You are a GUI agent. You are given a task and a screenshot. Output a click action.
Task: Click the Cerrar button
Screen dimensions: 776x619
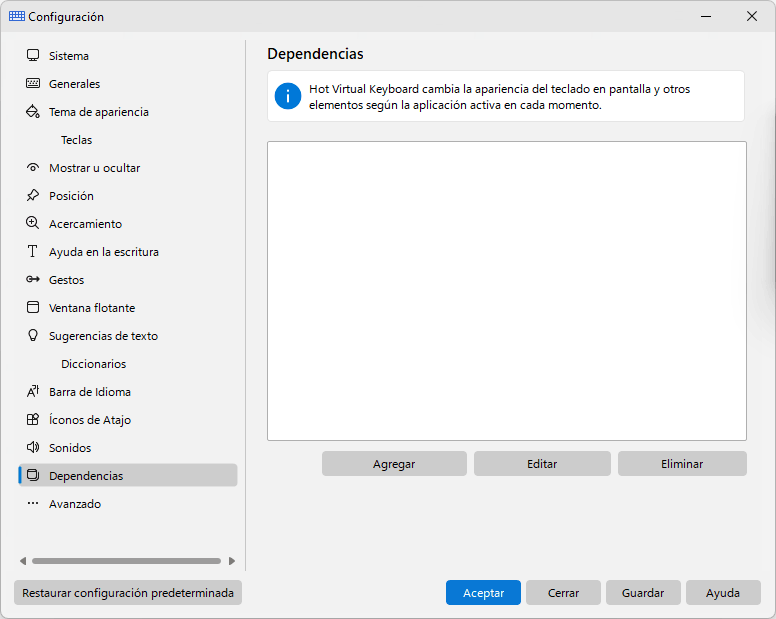coord(563,592)
